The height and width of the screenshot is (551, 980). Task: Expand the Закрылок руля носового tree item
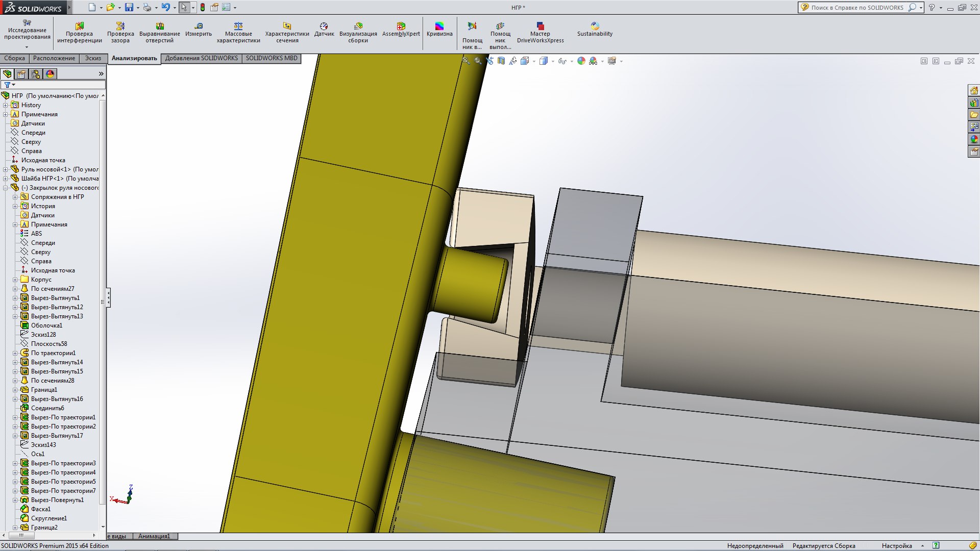click(x=6, y=187)
